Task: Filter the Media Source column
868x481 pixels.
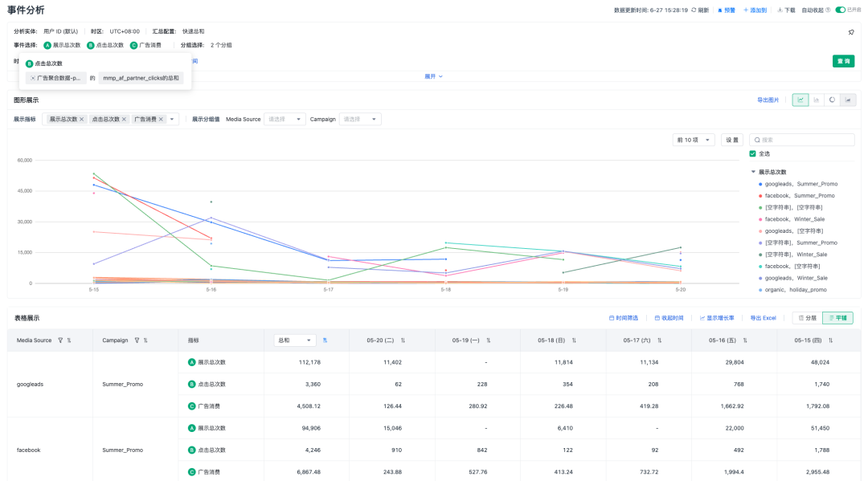Action: (60, 340)
